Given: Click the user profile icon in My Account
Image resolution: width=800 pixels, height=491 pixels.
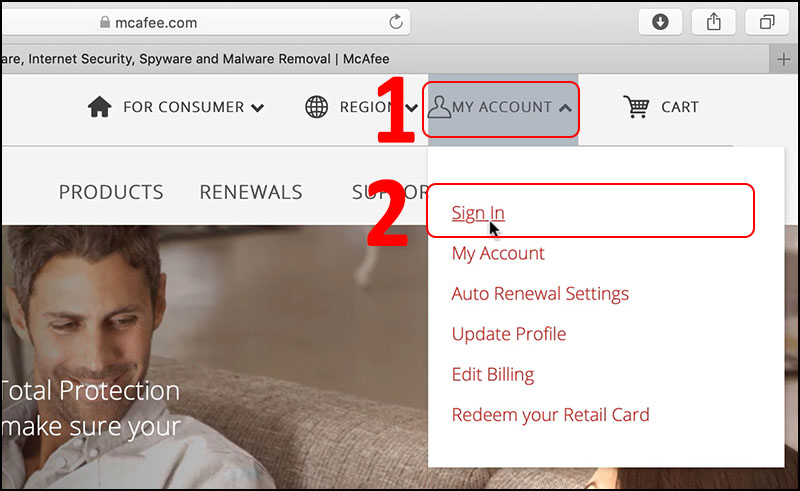Looking at the screenshot, I should pyautogui.click(x=438, y=107).
